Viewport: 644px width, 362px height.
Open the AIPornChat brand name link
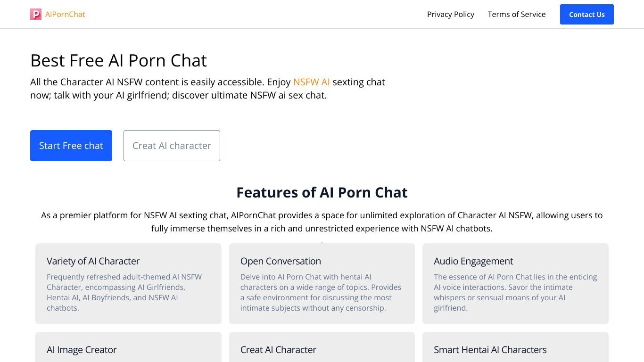click(x=65, y=14)
